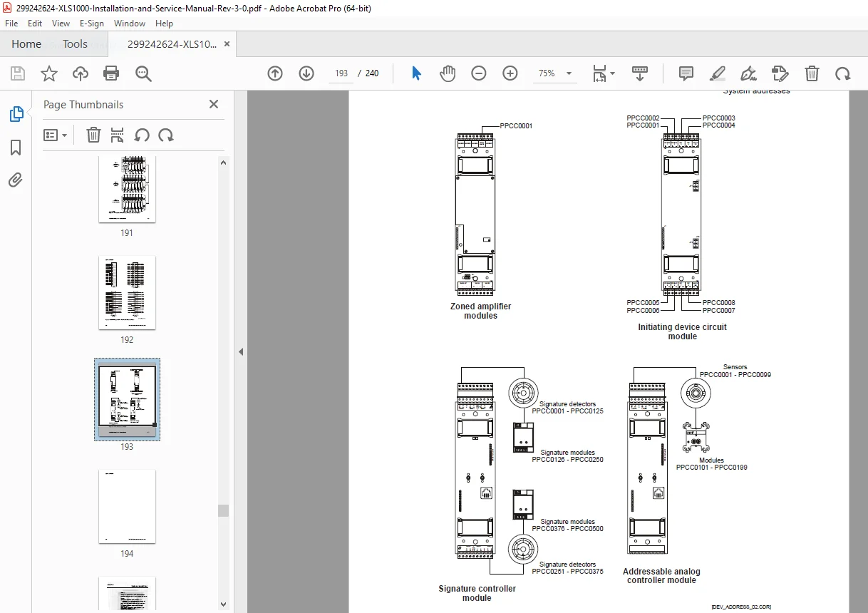Image resolution: width=868 pixels, height=613 pixels.
Task: Click the total page count 240
Action: 372,73
